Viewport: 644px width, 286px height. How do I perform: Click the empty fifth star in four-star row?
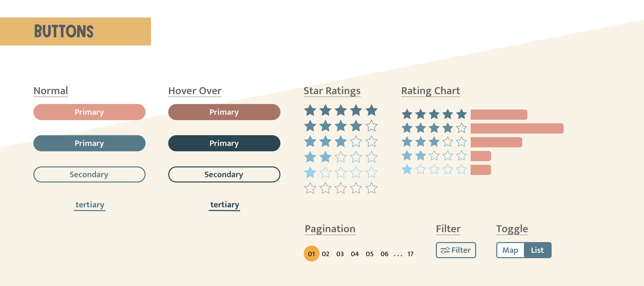(x=371, y=126)
